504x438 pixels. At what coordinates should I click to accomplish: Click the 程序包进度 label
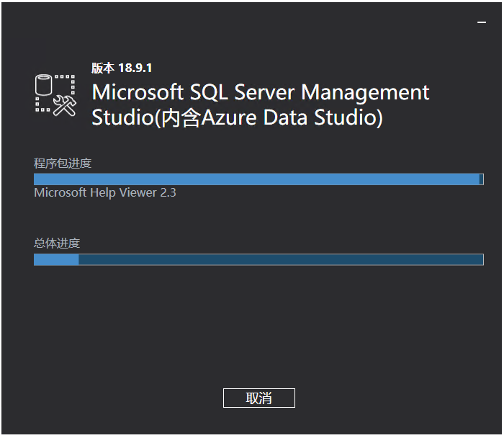[x=63, y=164]
